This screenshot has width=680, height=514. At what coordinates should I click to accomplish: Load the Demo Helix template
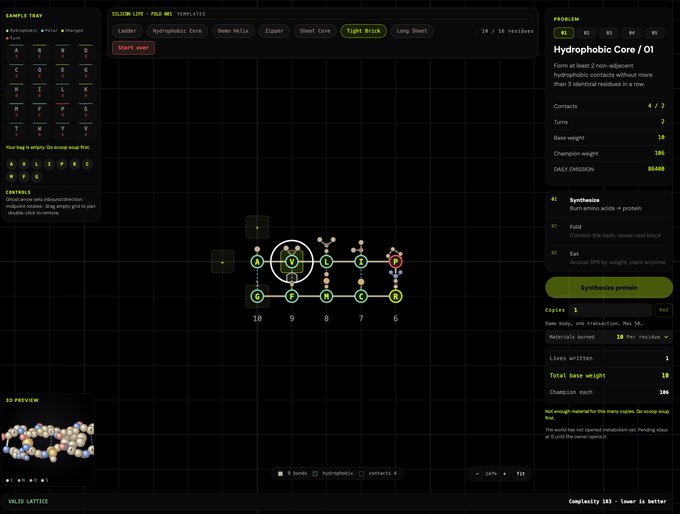[x=233, y=31]
